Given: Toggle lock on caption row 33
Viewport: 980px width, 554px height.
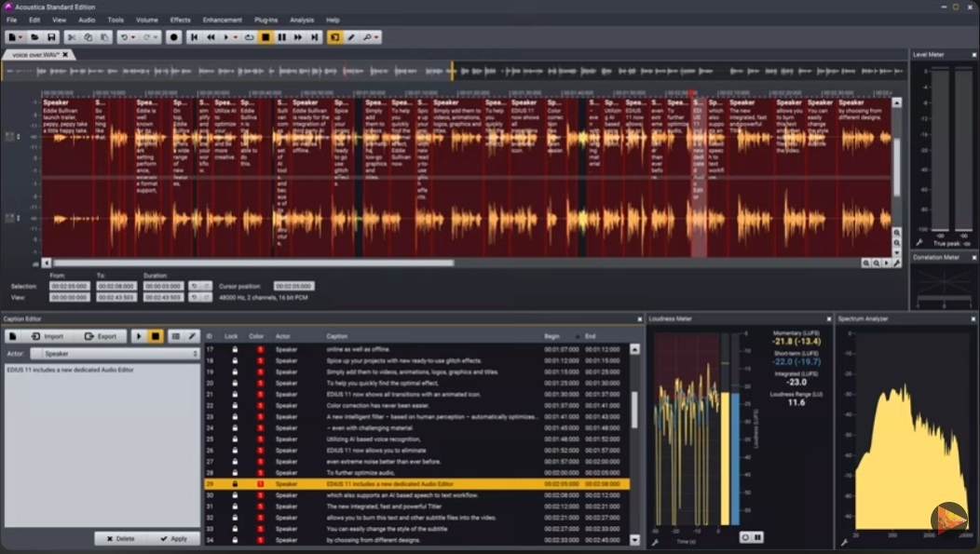Looking at the screenshot, I should 235,529.
